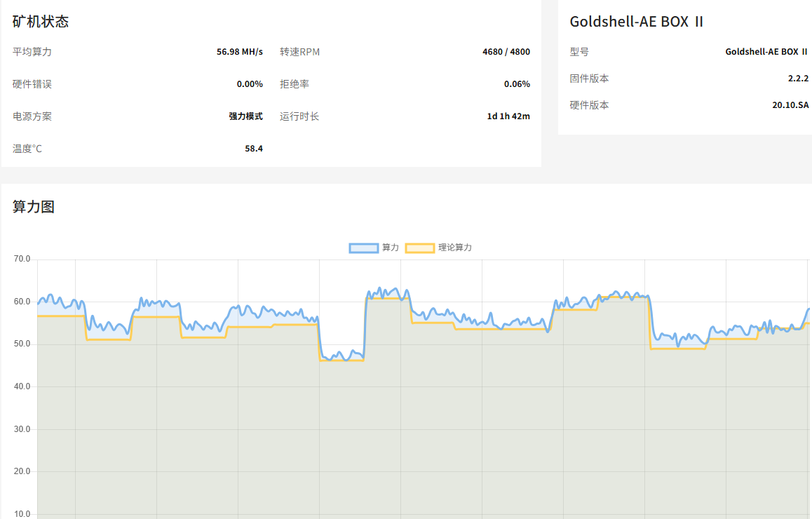The height and width of the screenshot is (519, 812).
Task: Click the 电源方案 label
Action: point(32,116)
